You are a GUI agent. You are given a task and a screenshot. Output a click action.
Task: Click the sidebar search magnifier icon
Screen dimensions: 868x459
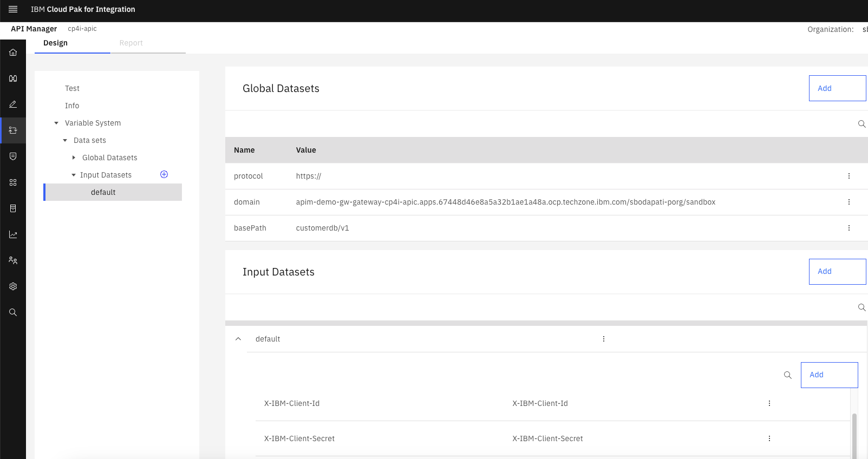(x=13, y=312)
